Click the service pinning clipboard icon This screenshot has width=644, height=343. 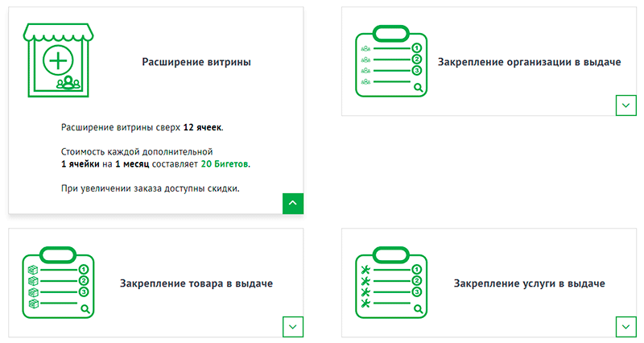(x=391, y=283)
